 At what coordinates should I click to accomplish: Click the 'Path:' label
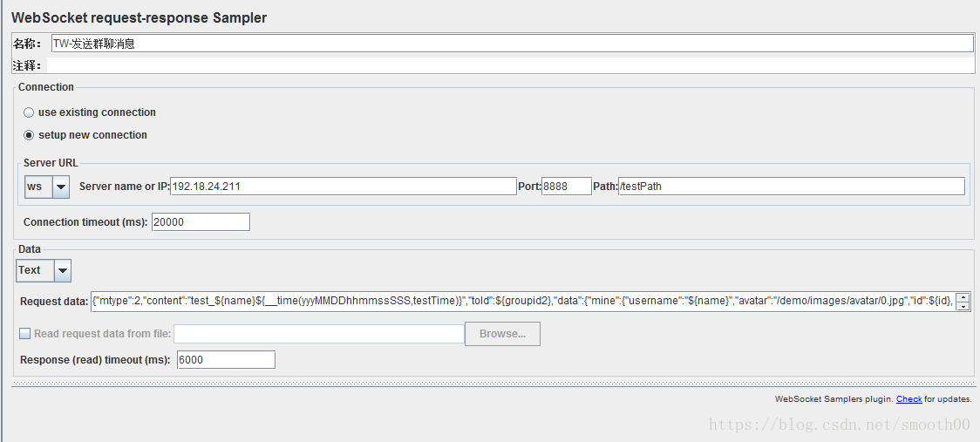point(605,187)
